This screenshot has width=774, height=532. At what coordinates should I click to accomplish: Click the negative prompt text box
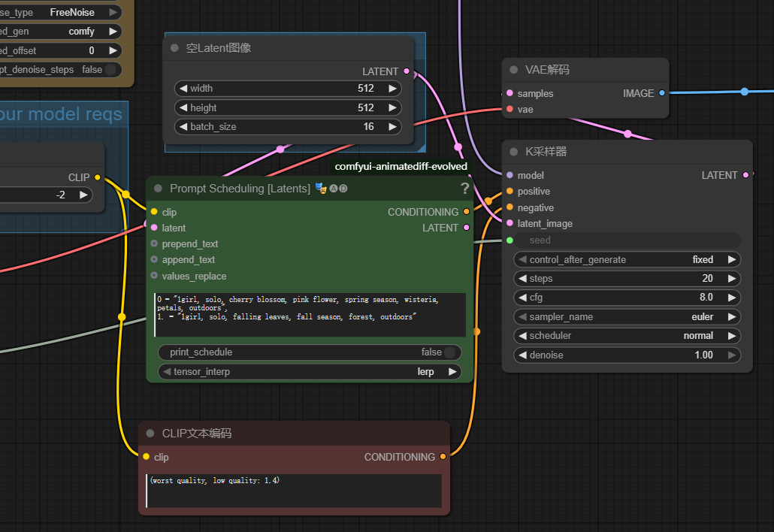point(294,490)
